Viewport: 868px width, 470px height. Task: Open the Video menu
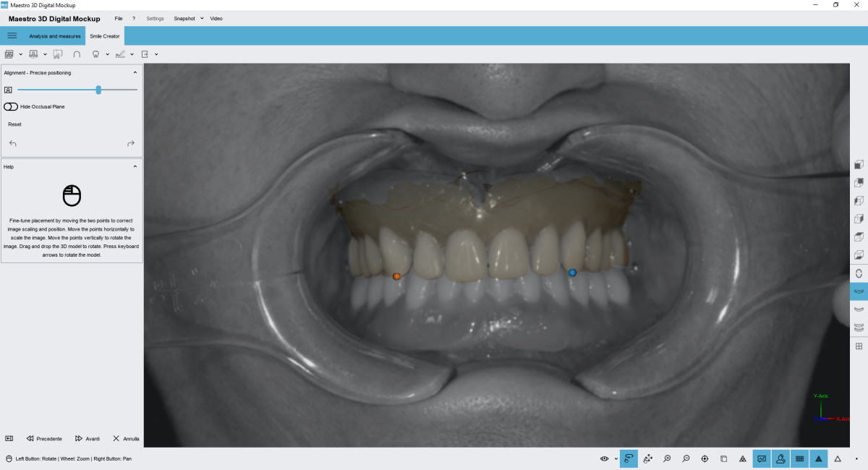216,18
